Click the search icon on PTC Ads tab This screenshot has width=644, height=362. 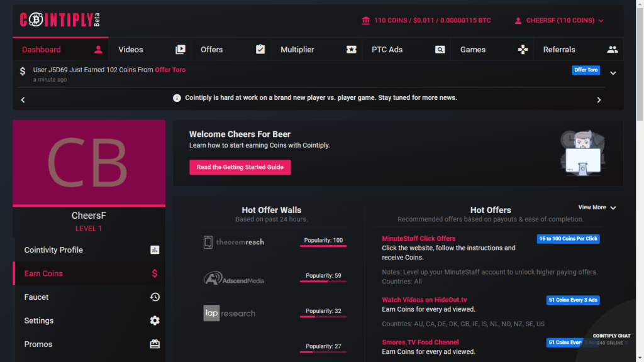440,50
